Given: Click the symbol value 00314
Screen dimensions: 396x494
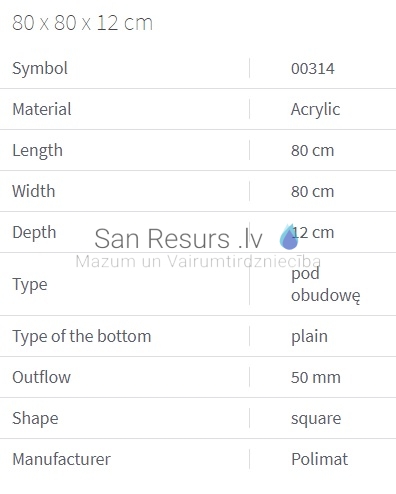Looking at the screenshot, I should (x=313, y=69).
